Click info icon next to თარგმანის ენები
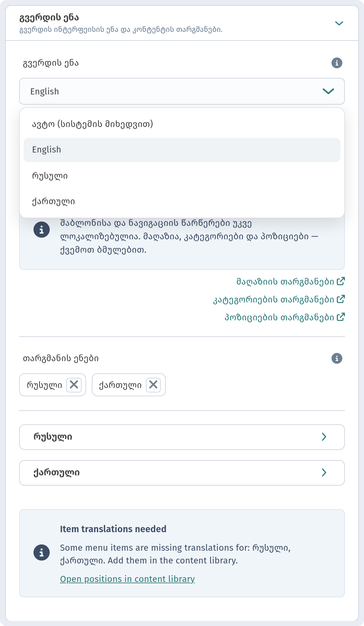The image size is (364, 626). [x=337, y=358]
